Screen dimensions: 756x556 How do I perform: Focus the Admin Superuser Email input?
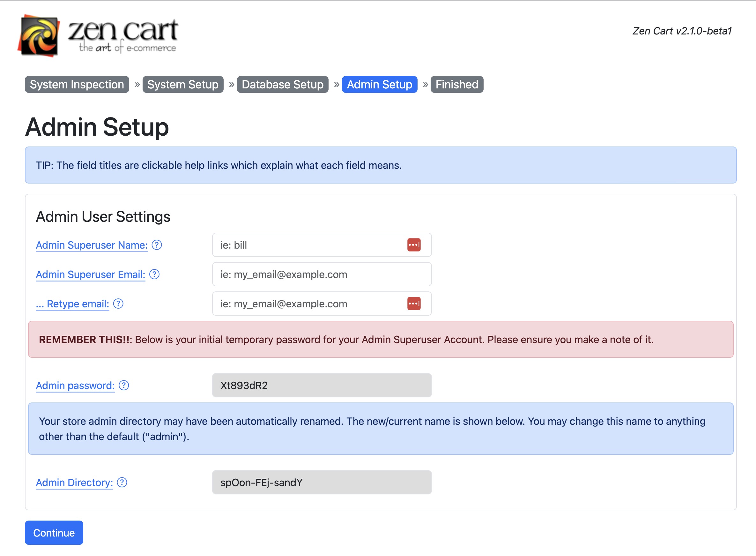click(x=322, y=274)
